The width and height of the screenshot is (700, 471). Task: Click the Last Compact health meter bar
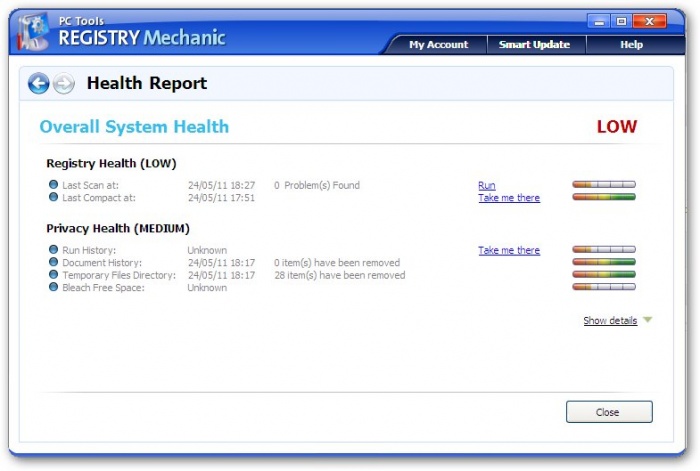pos(604,197)
